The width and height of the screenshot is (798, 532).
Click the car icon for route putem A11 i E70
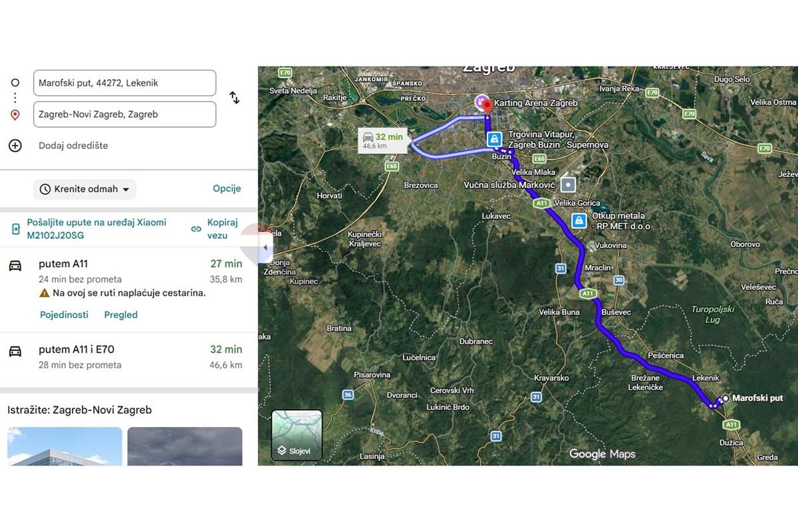(15, 351)
